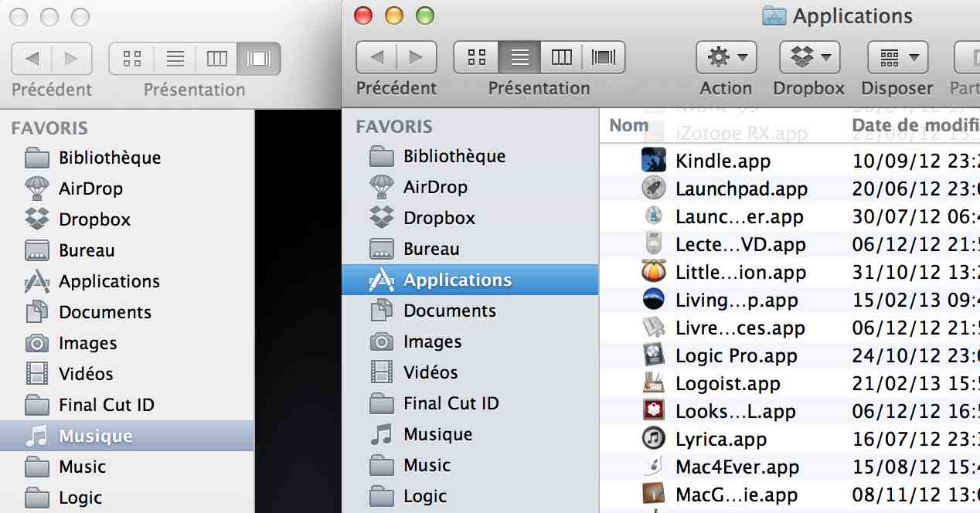Select the icon of Lecte…VD.app

(x=654, y=244)
